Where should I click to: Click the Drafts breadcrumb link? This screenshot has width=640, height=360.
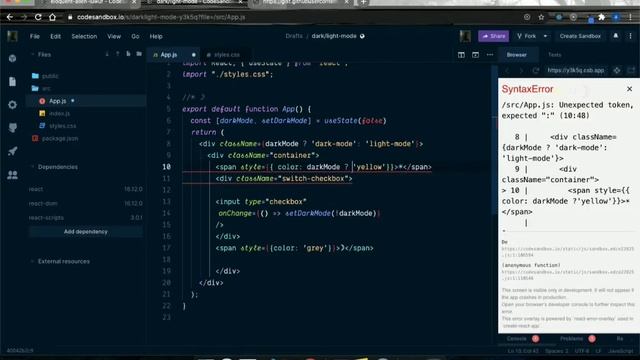click(294, 36)
